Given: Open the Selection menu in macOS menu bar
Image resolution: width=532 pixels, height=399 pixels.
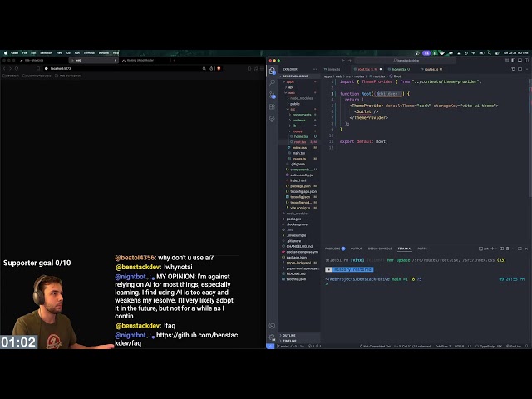Looking at the screenshot, I should [x=47, y=53].
